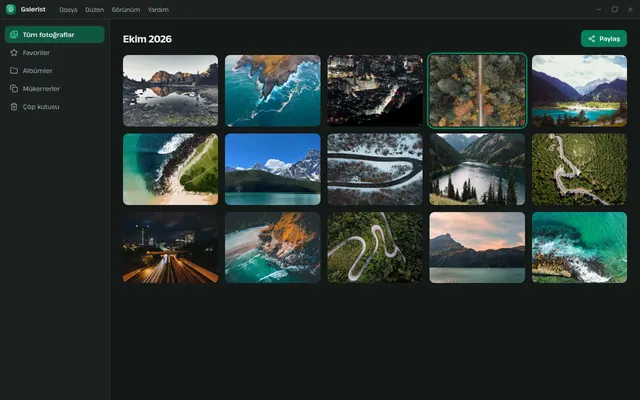Open the Yardım menu
Image resolution: width=640 pixels, height=400 pixels.
tap(158, 9)
